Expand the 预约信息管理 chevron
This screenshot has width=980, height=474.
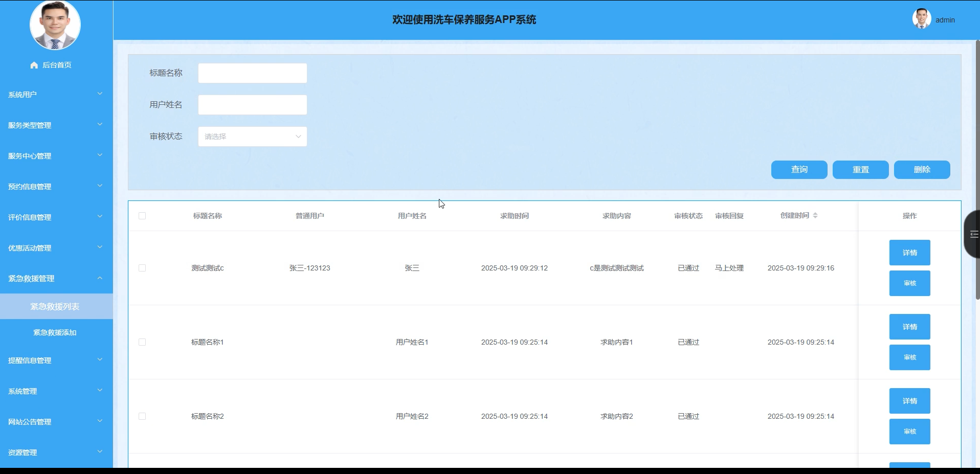100,186
